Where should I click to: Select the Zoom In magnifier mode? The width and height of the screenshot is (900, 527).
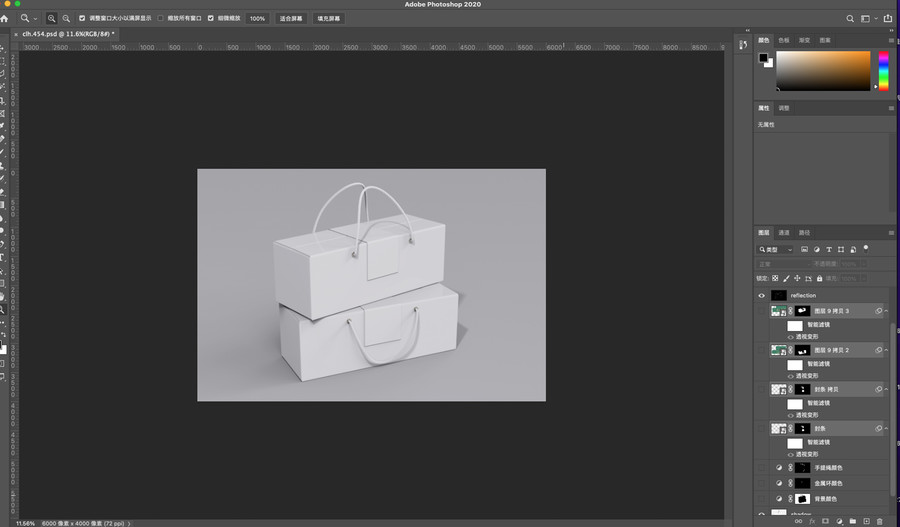pos(51,18)
